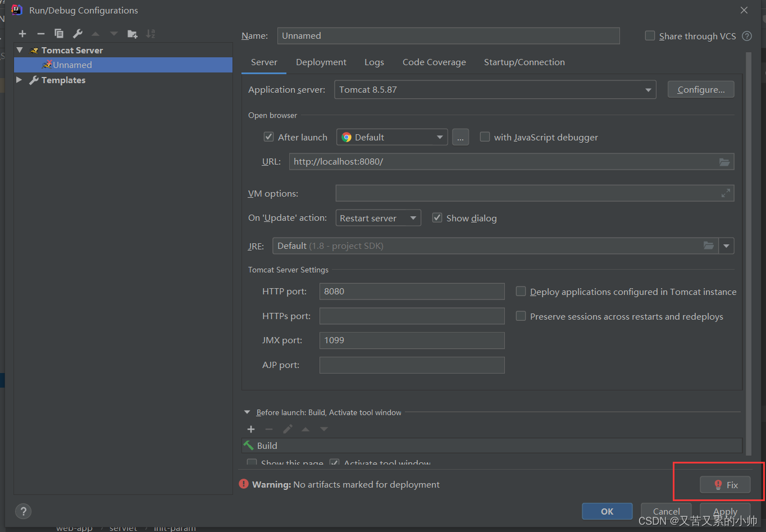Create new folder in configurations toolbar

pyautogui.click(x=133, y=34)
